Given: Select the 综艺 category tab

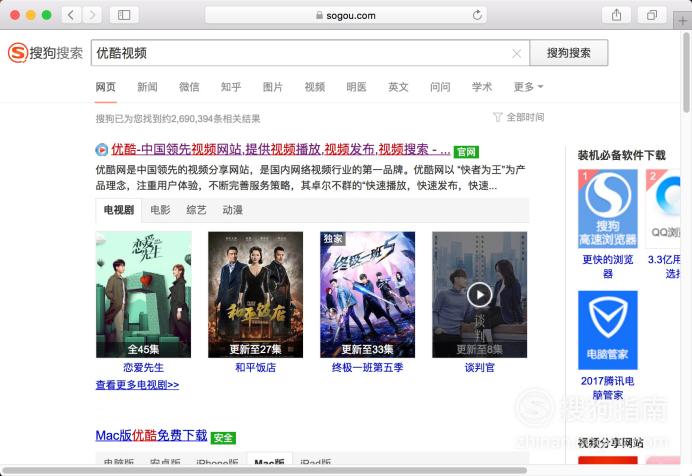Looking at the screenshot, I should 196,210.
